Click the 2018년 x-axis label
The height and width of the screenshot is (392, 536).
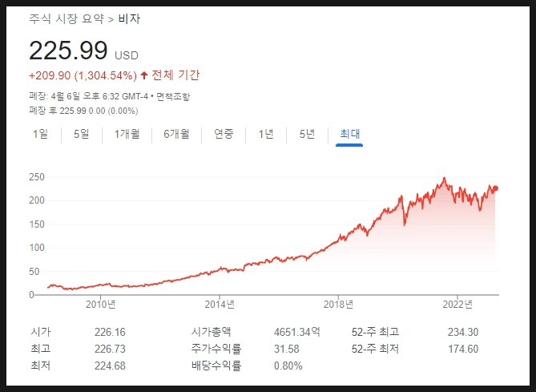338,304
